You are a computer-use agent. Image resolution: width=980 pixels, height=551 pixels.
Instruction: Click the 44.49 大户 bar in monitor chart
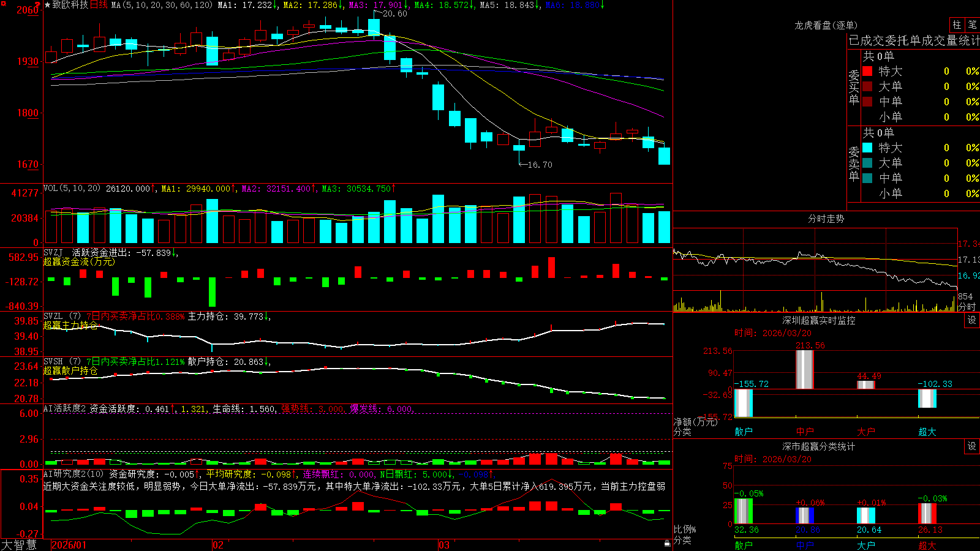[x=865, y=385]
